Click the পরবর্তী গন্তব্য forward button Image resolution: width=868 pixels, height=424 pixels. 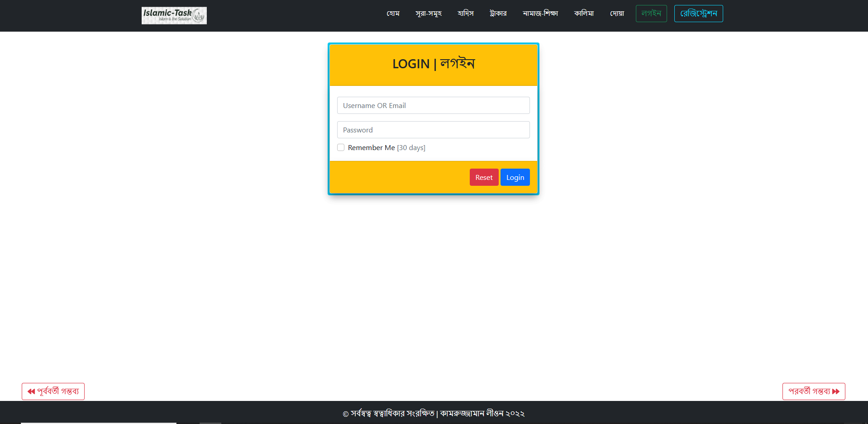[814, 391]
